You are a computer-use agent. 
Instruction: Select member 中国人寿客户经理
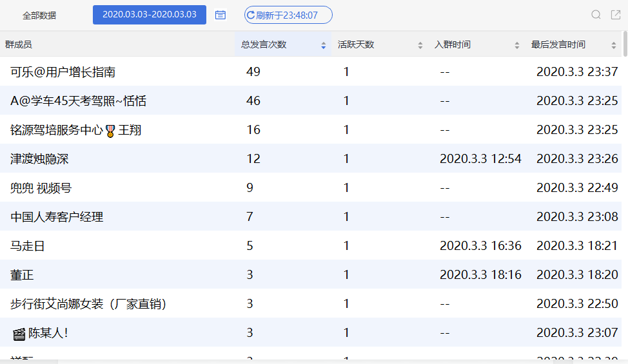pyautogui.click(x=57, y=217)
